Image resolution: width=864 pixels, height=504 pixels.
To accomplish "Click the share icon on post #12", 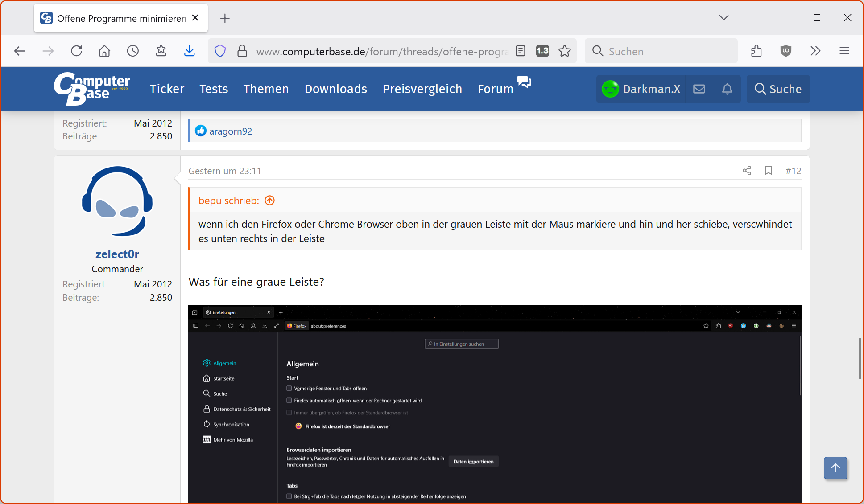I will [747, 171].
